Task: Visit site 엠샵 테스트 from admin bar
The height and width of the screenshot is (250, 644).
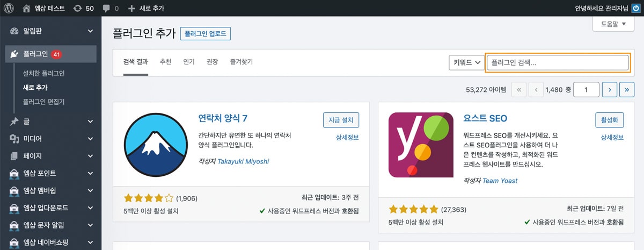Action: tap(45, 8)
